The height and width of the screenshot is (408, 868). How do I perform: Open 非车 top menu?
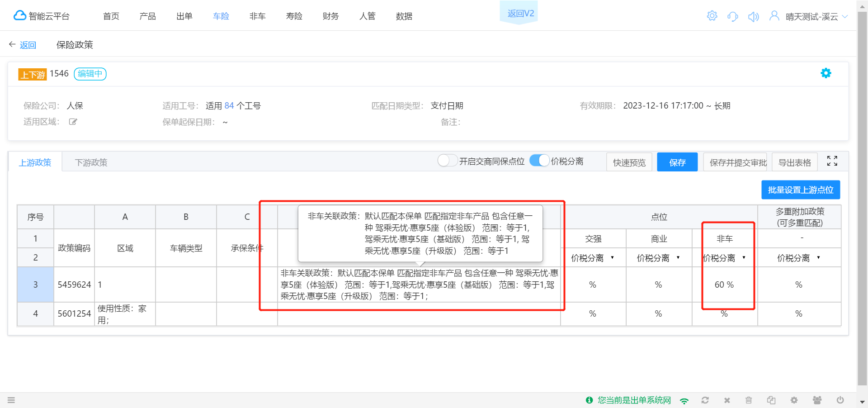[x=258, y=16]
